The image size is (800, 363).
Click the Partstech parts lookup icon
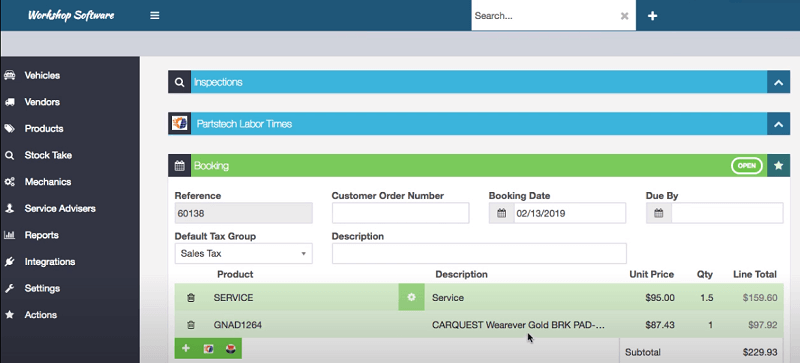point(208,349)
